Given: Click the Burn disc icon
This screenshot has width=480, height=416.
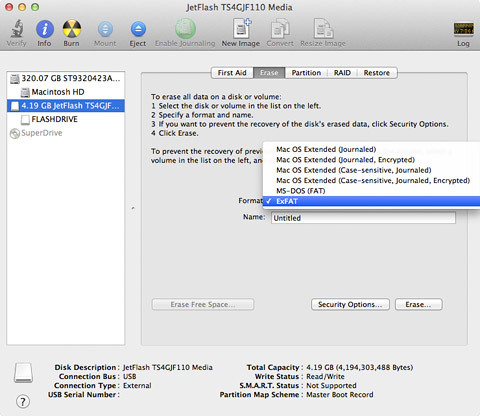Looking at the screenshot, I should coord(72,29).
